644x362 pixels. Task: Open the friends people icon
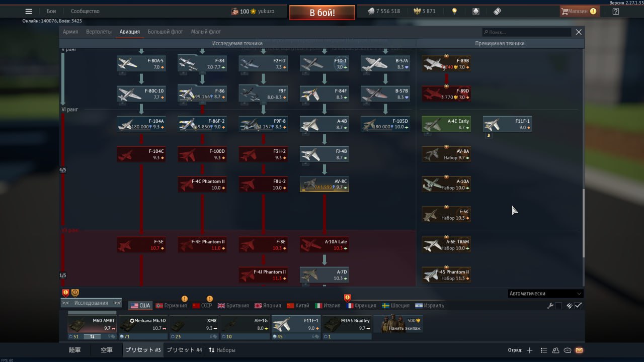556,350
